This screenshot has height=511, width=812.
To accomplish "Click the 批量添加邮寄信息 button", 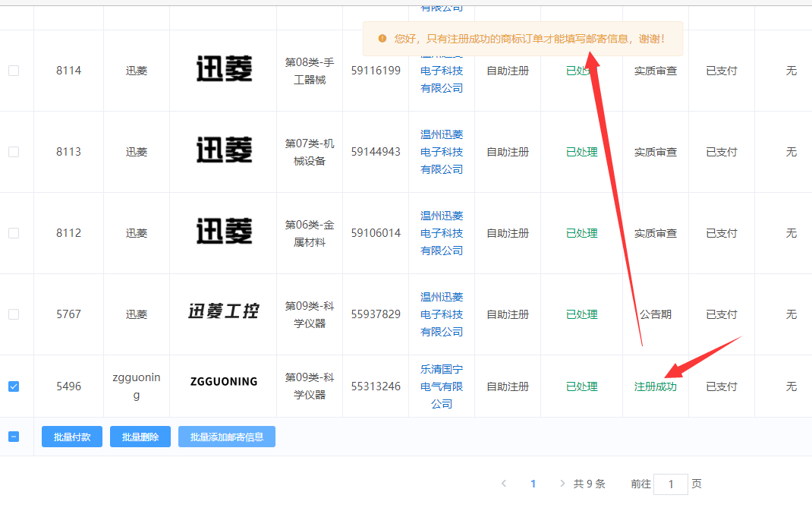I will tap(227, 437).
